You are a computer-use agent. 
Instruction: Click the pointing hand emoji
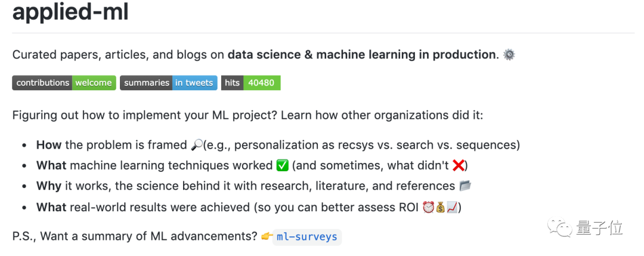tap(267, 236)
